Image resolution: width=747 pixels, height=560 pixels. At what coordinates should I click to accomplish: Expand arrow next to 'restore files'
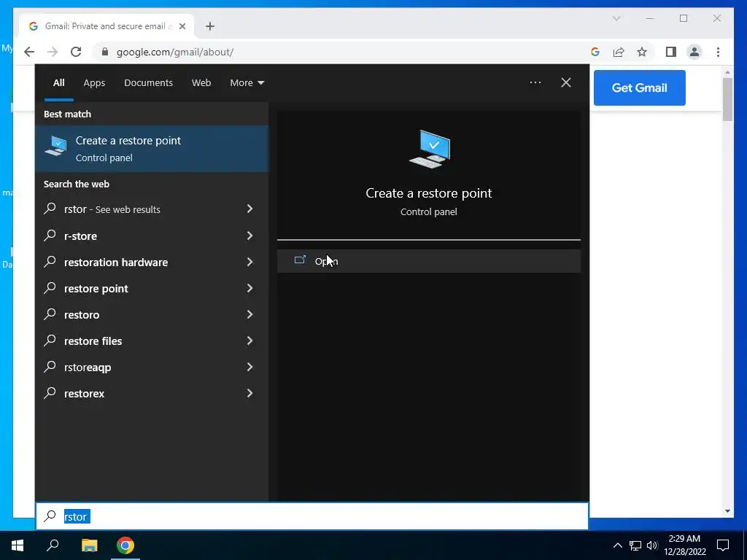tap(249, 340)
